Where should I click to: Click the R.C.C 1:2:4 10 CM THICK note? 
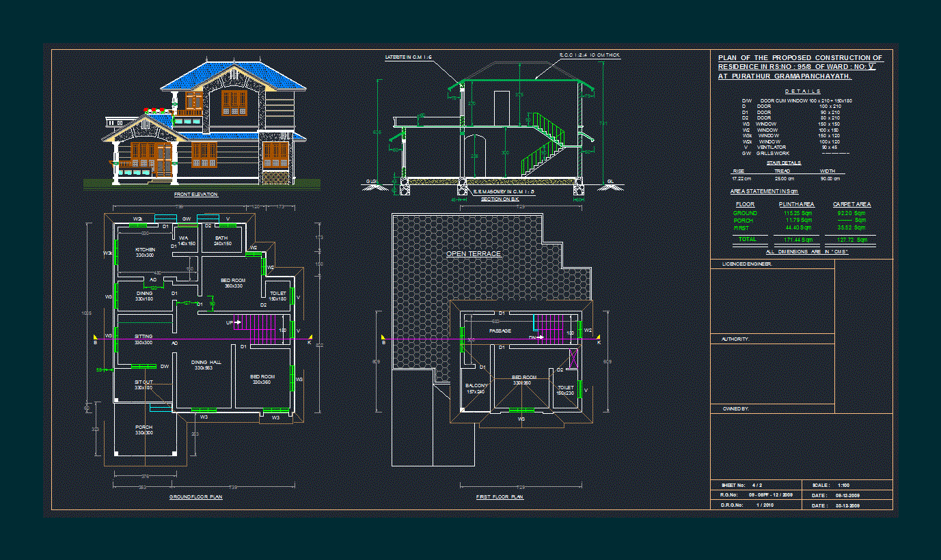coord(590,55)
